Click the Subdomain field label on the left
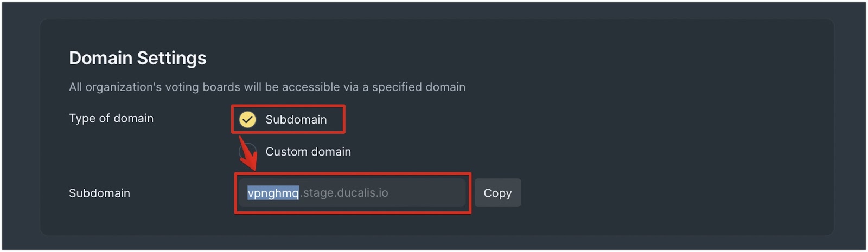Viewport: 868px width, 252px height. tap(99, 193)
